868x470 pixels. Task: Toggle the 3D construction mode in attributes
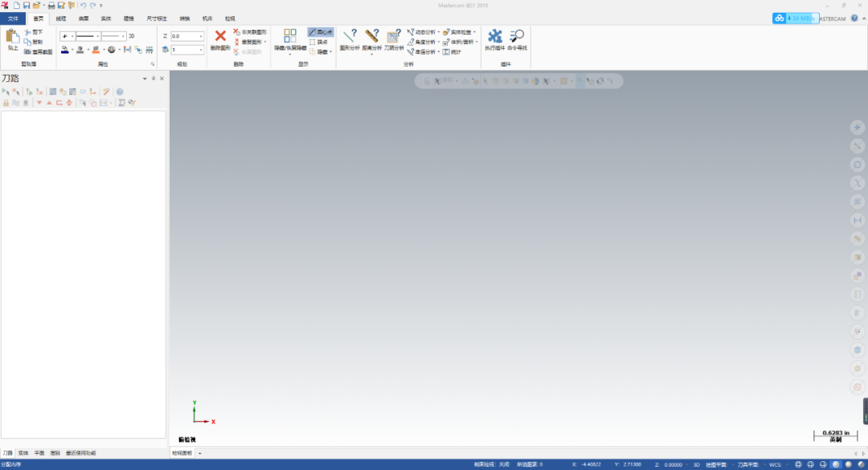click(132, 36)
